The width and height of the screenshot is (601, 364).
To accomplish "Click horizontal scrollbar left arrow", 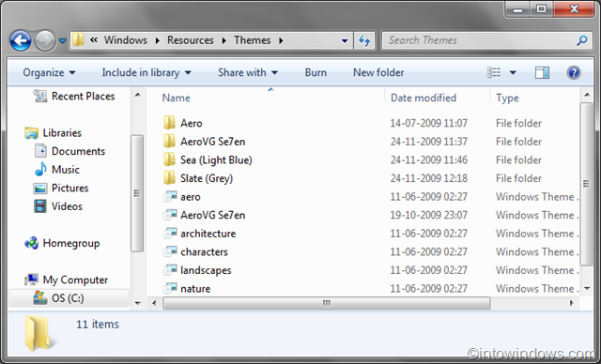I will pyautogui.click(x=154, y=303).
